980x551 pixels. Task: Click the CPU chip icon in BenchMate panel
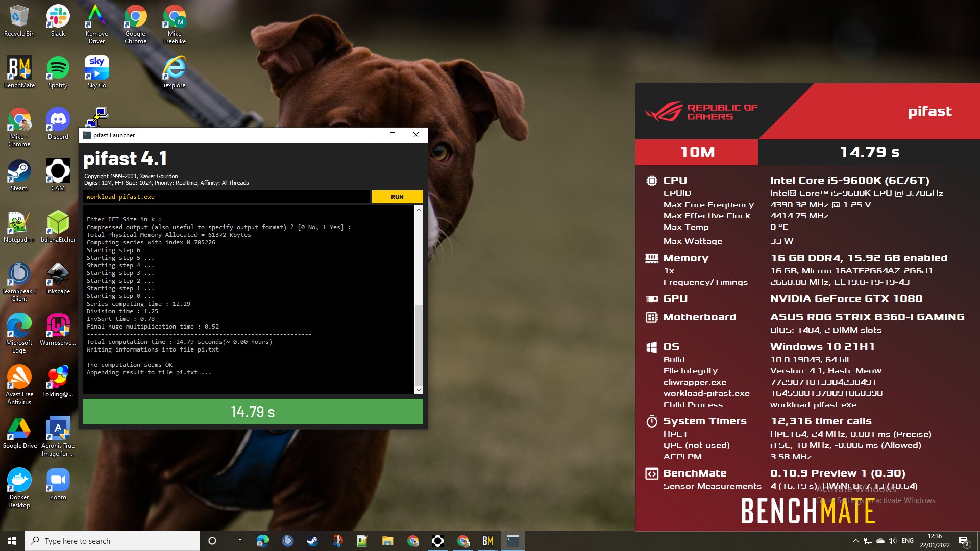click(x=652, y=180)
